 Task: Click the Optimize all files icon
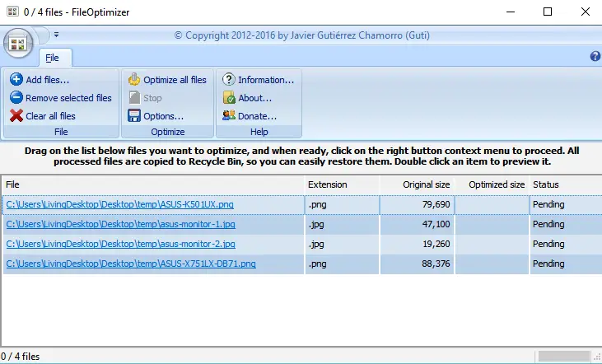point(134,80)
